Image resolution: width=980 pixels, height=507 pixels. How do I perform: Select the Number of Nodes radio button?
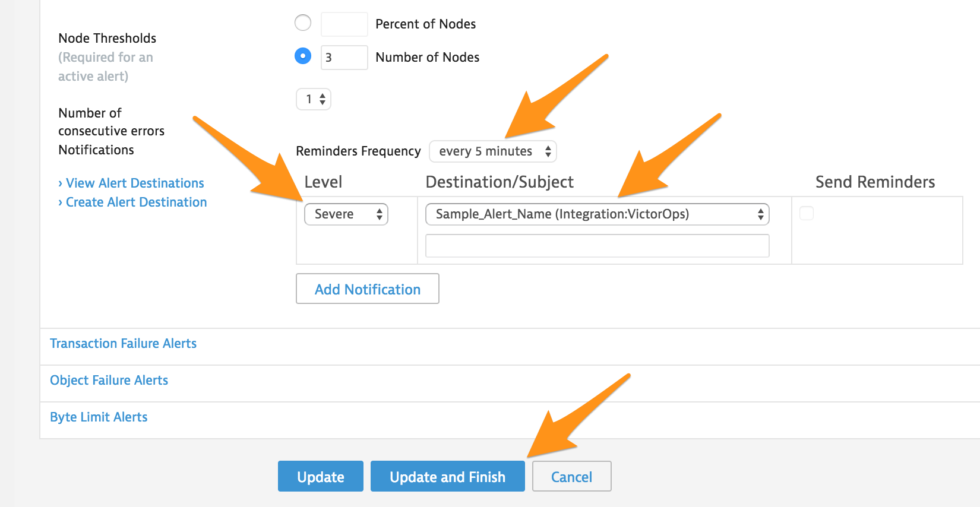[303, 56]
